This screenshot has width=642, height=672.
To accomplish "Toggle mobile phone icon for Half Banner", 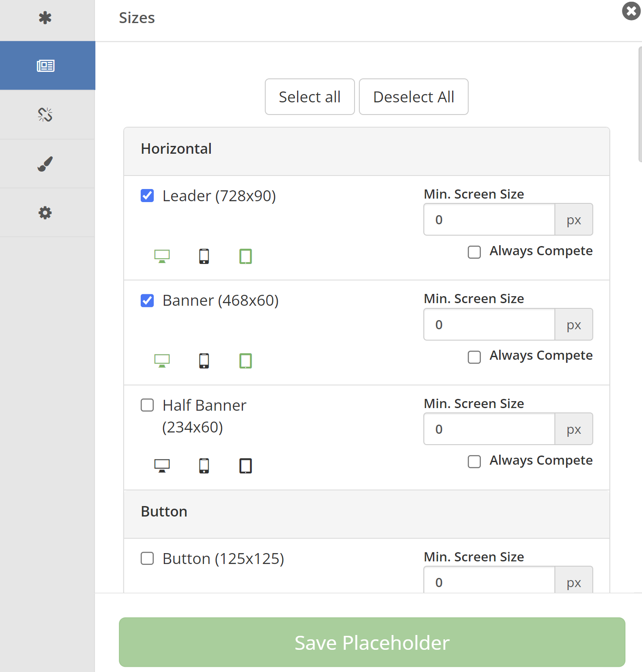I will 204,466.
